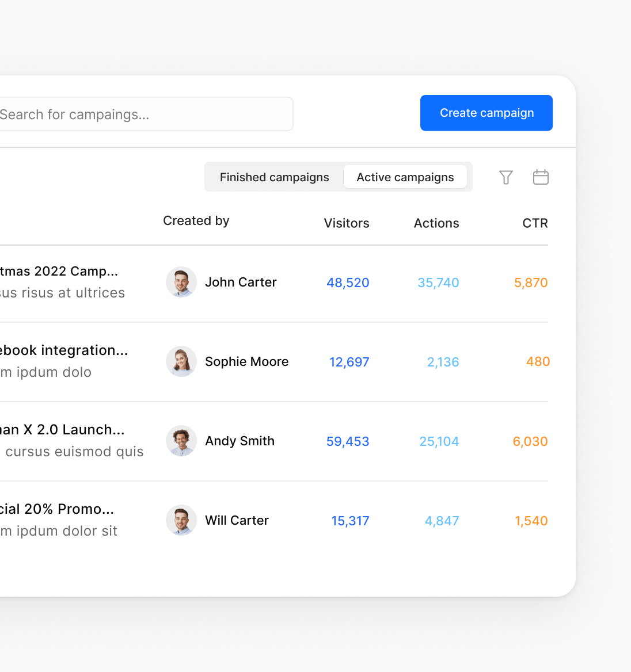This screenshot has height=672, width=631.
Task: Select the name Will Carter
Action: pos(237,520)
